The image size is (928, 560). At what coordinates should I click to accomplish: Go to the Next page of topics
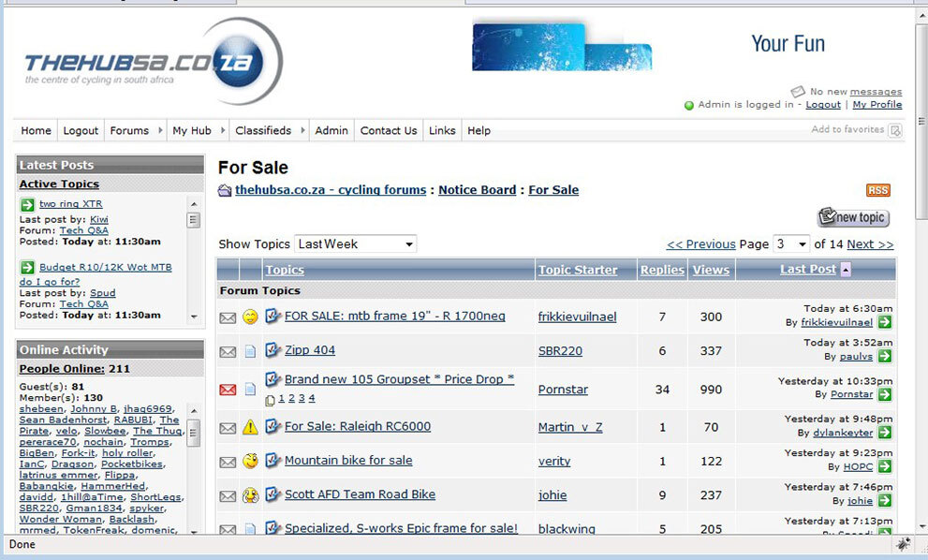tap(870, 244)
